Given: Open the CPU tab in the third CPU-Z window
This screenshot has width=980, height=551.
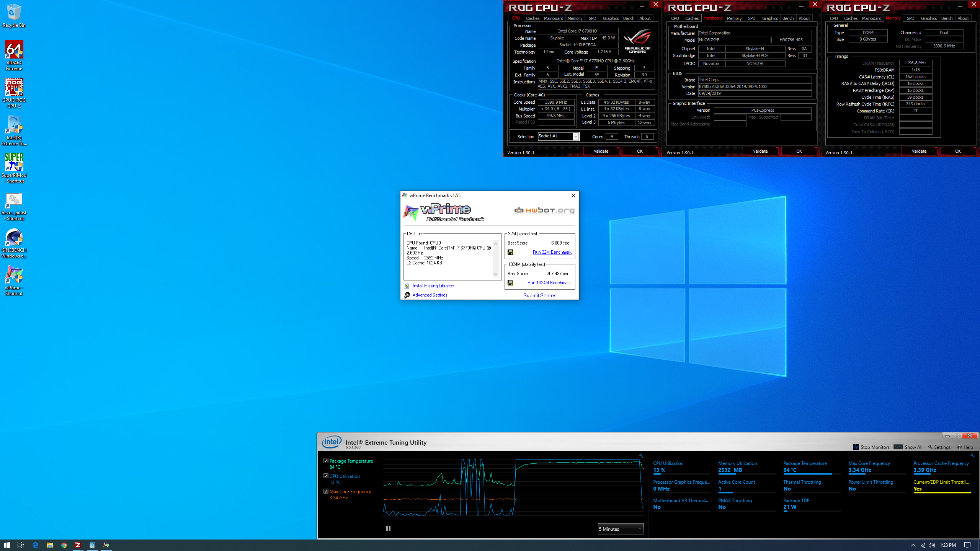Looking at the screenshot, I should coord(834,18).
